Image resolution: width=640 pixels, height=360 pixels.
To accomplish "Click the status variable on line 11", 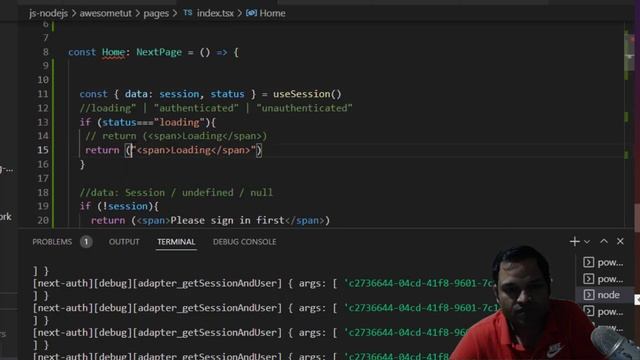I will (x=227, y=94).
